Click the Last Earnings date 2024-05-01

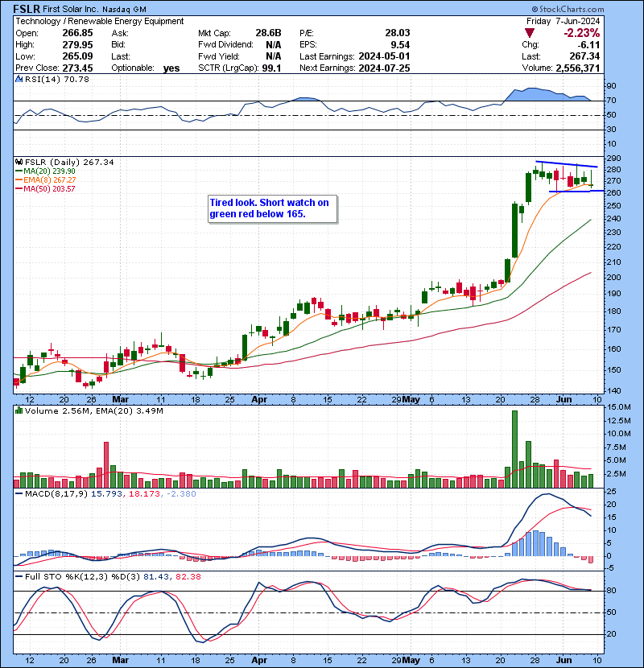click(x=385, y=56)
